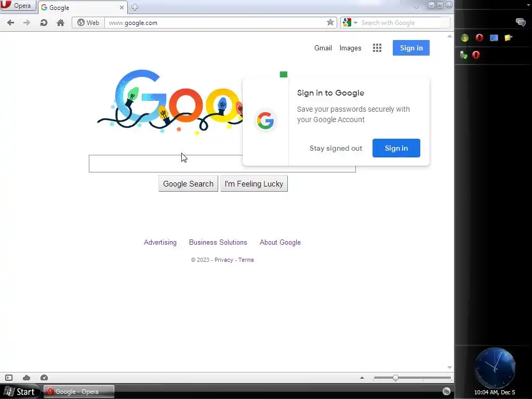Click the Google Search button

tap(188, 183)
